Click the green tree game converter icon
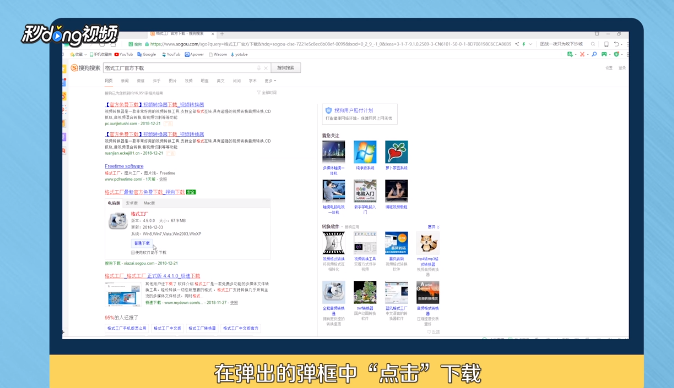 click(365, 292)
